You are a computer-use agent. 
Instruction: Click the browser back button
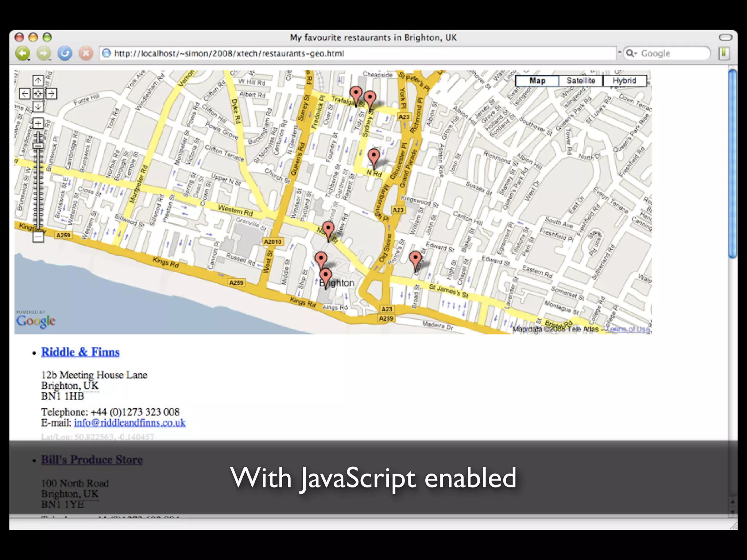23,54
